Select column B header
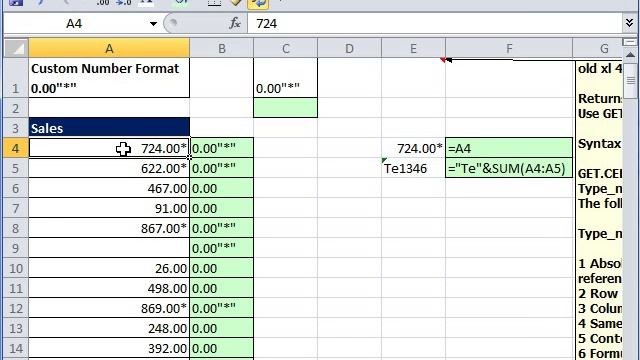The width and height of the screenshot is (640, 360). click(x=222, y=48)
